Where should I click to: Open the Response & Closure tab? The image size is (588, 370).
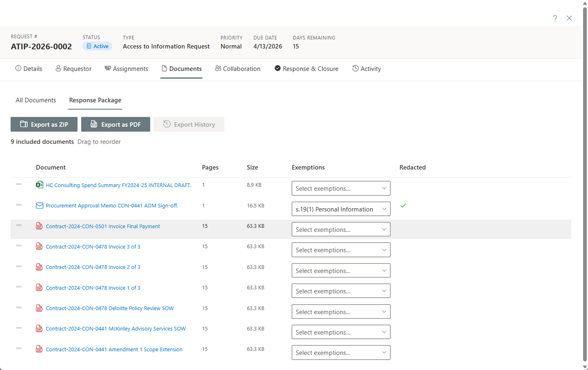tap(306, 69)
